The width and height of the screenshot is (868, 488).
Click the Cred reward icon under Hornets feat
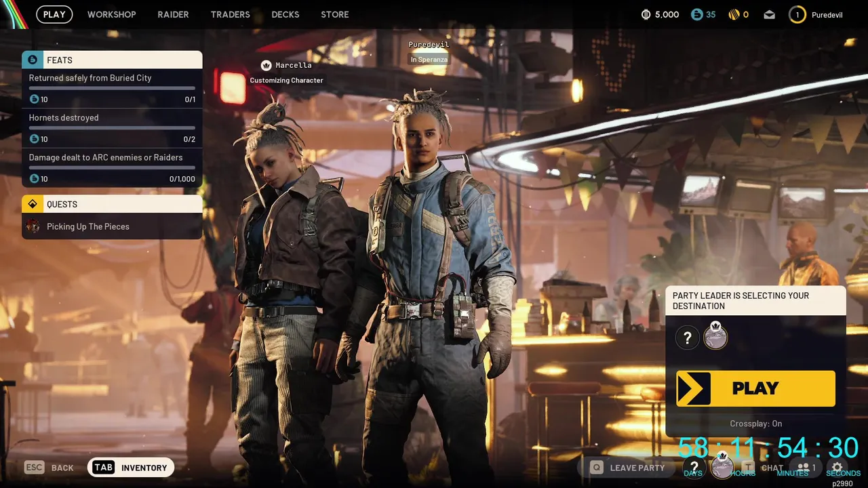34,139
